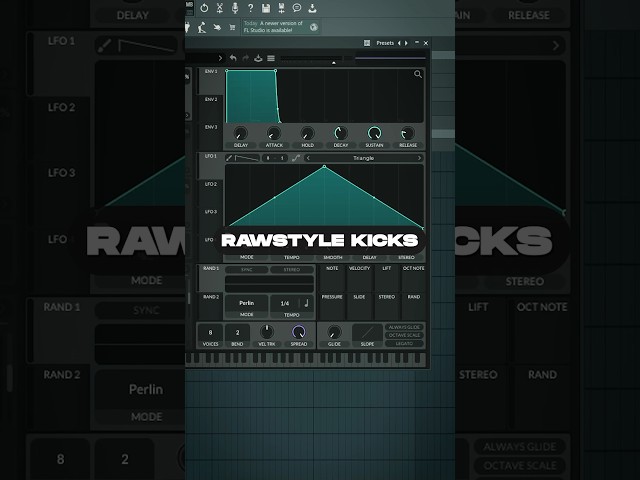Open the Vital hamburger menu

tap(271, 58)
